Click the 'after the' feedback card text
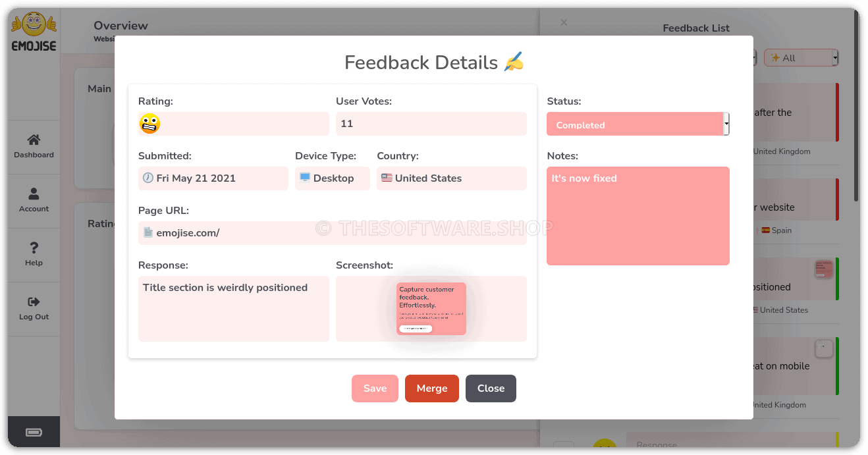The width and height of the screenshot is (868, 455). [773, 113]
